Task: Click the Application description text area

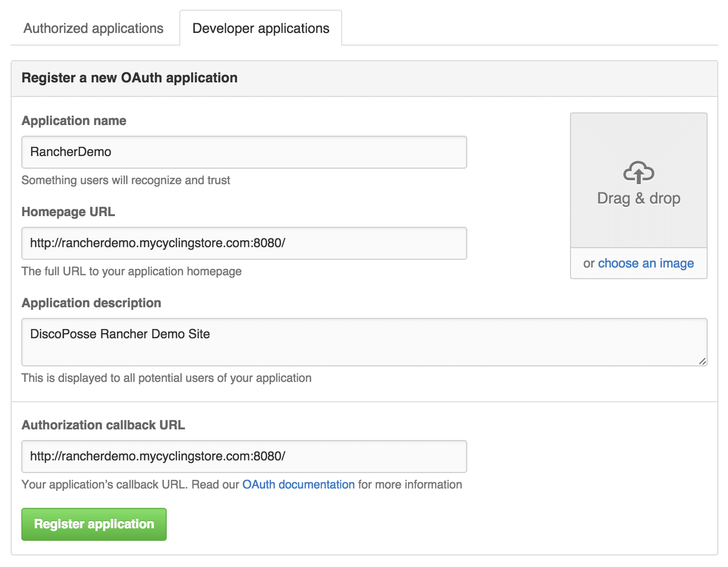Action: pyautogui.click(x=364, y=342)
